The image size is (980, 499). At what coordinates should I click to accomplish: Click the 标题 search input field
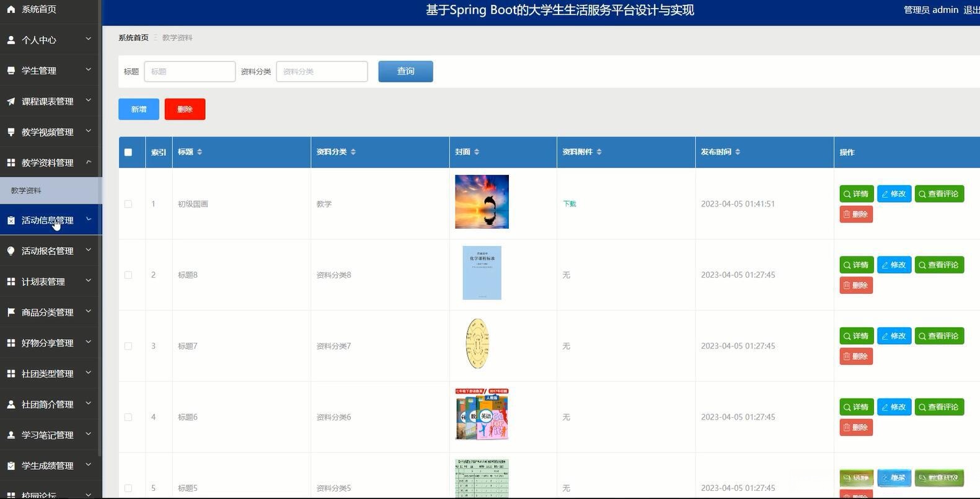coord(190,71)
